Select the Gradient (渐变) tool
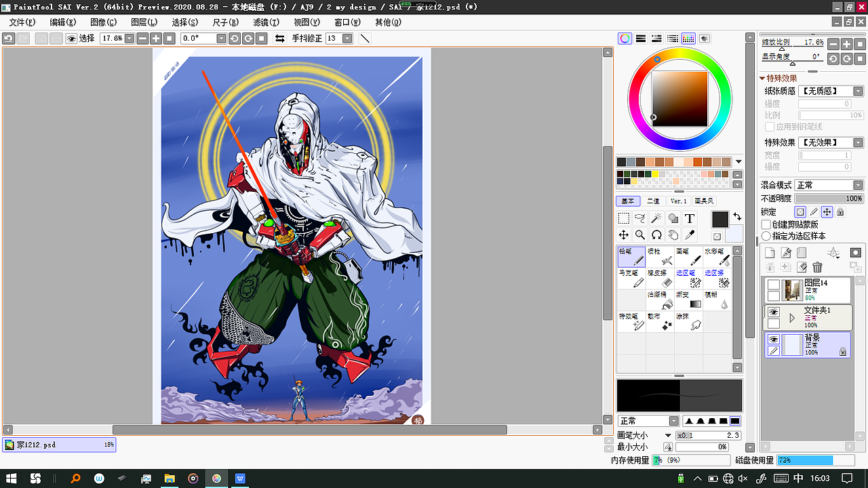868x488 pixels. pyautogui.click(x=688, y=300)
